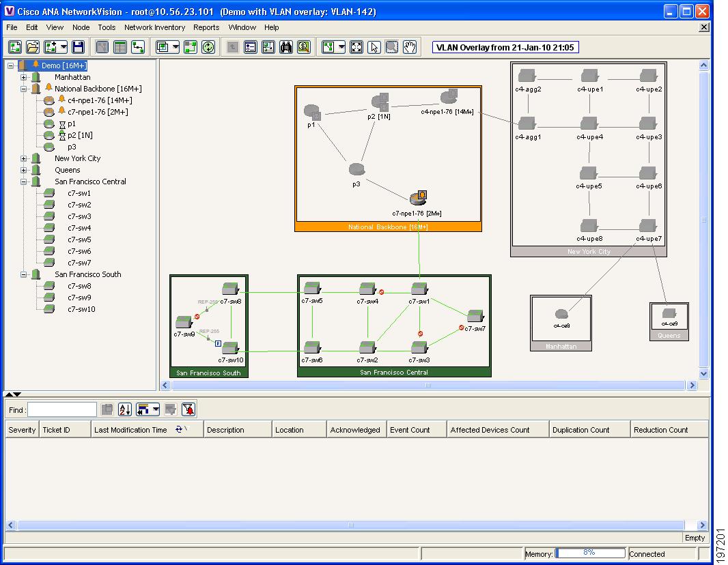
Task: Open the Network Inventory menu
Action: point(154,28)
